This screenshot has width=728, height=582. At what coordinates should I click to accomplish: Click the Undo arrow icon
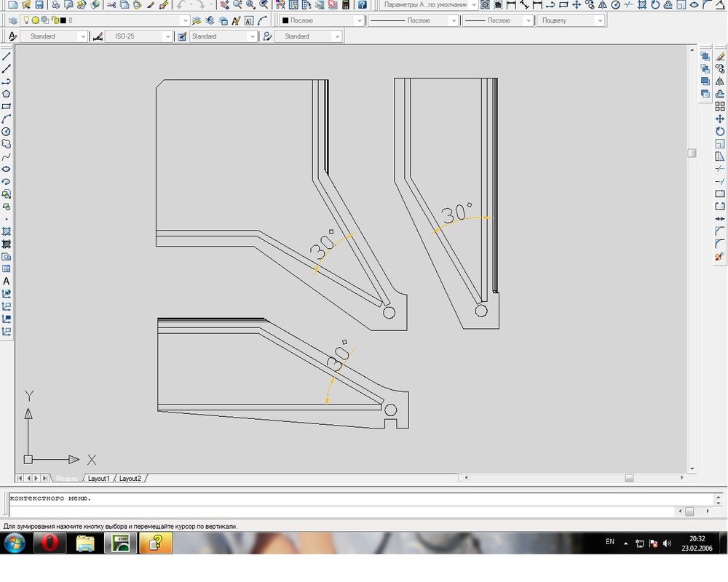(x=181, y=5)
